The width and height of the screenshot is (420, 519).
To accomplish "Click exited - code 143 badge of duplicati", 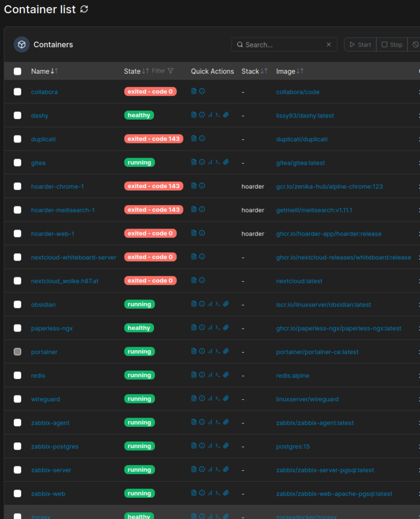I will 154,139.
